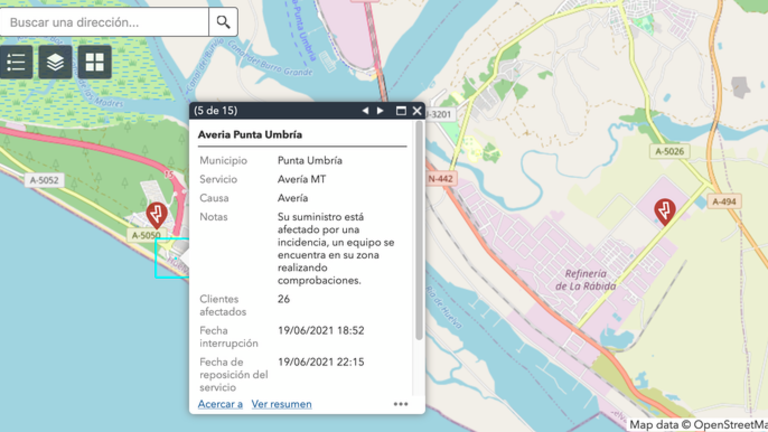Go to next feature in popup

[x=380, y=110]
